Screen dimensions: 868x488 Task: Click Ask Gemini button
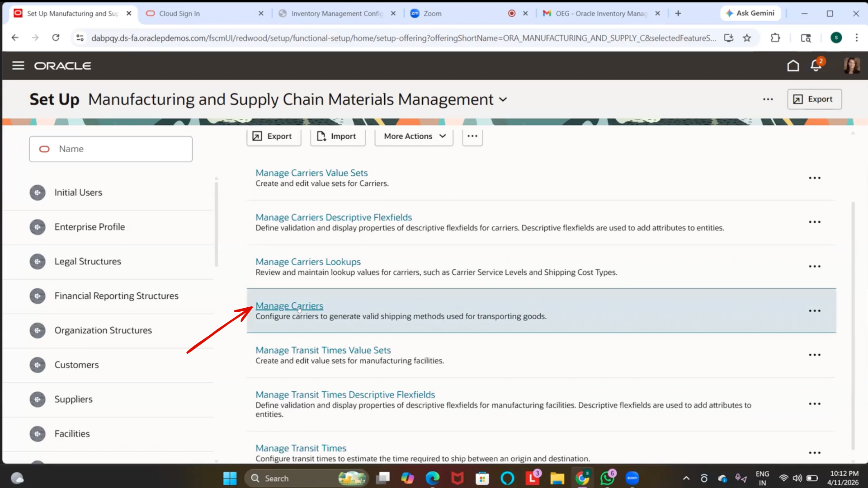coord(750,13)
